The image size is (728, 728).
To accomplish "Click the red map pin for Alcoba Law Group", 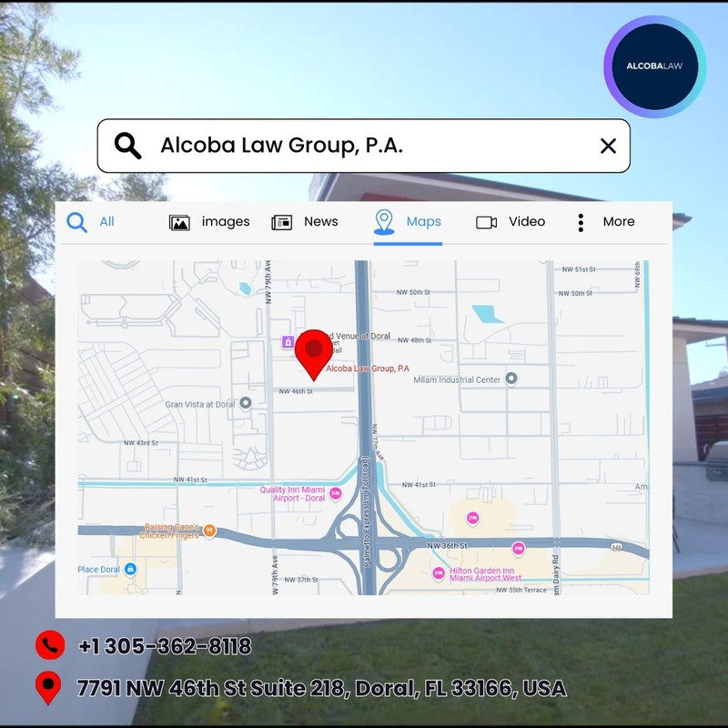I will click(x=314, y=355).
